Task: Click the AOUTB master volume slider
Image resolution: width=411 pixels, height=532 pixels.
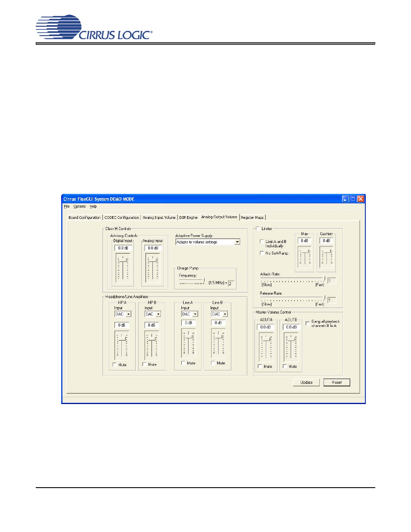Action: (291, 347)
